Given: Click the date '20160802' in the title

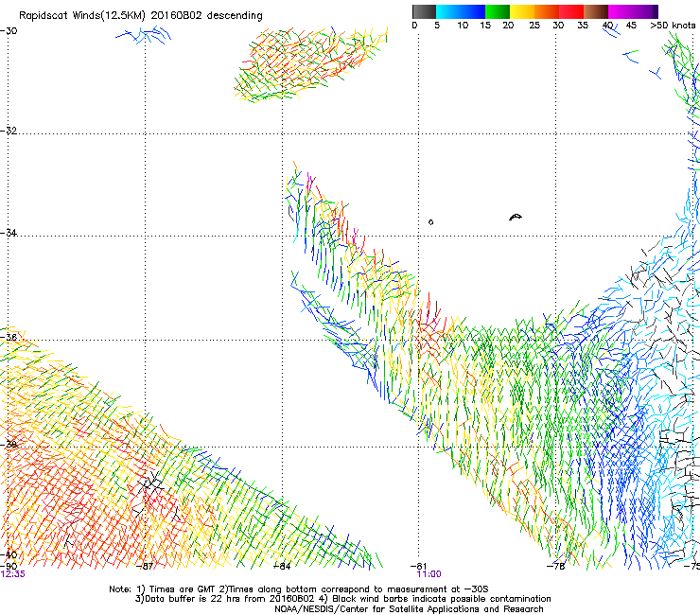Looking at the screenshot, I should (x=176, y=16).
